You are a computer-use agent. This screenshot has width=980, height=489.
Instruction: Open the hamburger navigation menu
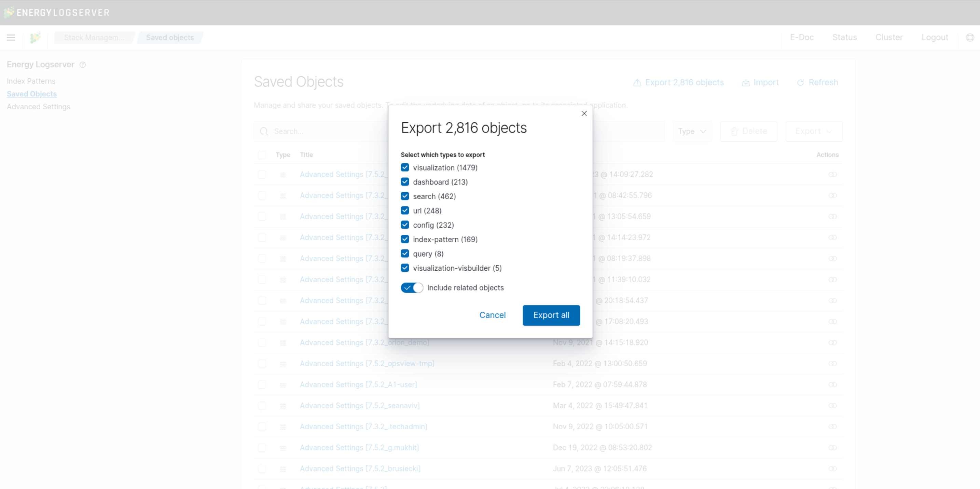11,37
